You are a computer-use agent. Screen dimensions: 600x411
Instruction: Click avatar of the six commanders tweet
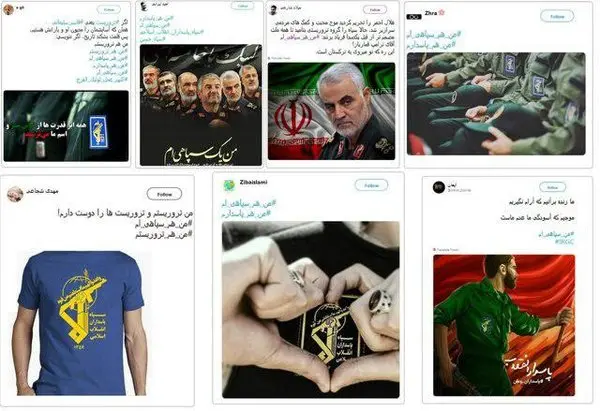[143, 6]
